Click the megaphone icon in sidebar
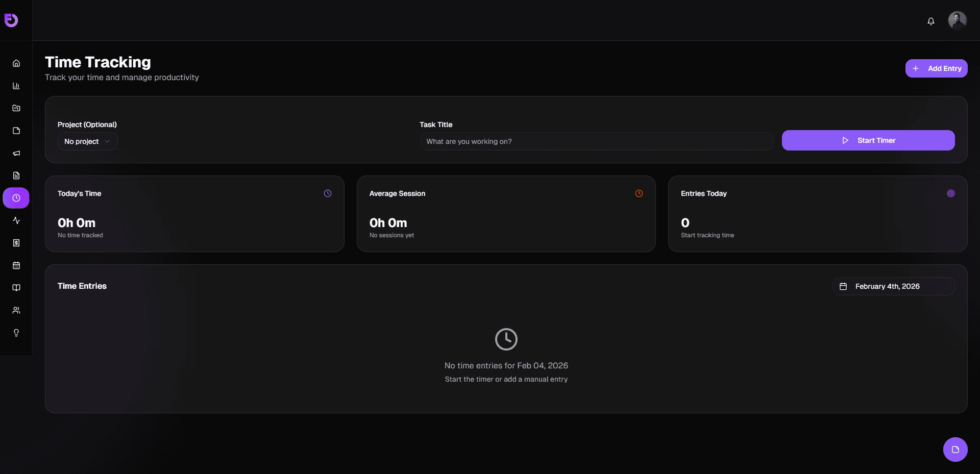The image size is (980, 474). pos(16,153)
